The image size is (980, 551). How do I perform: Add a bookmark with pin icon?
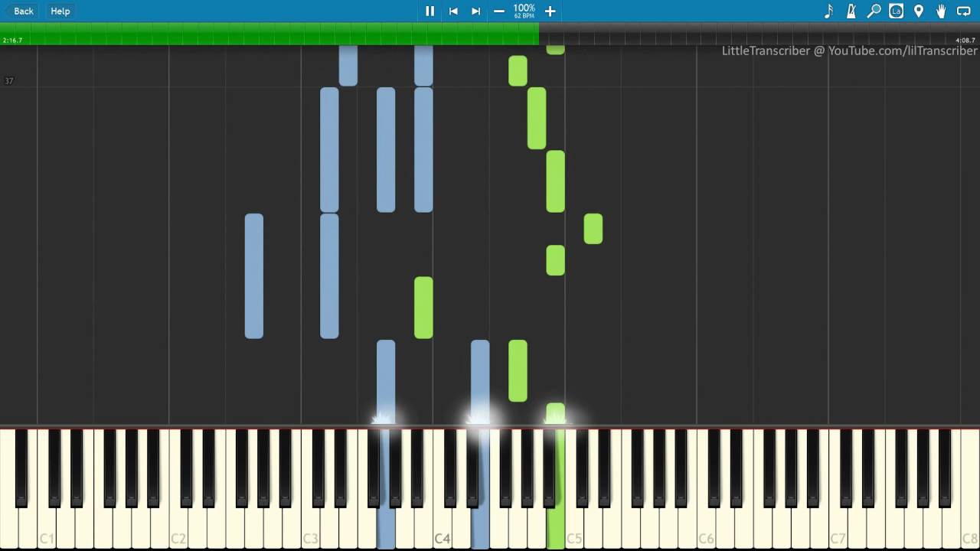point(918,11)
